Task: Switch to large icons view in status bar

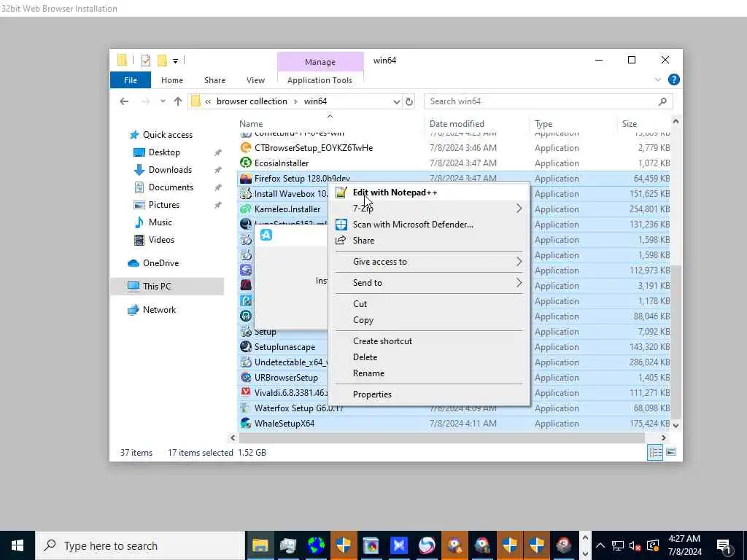Action: click(x=671, y=452)
